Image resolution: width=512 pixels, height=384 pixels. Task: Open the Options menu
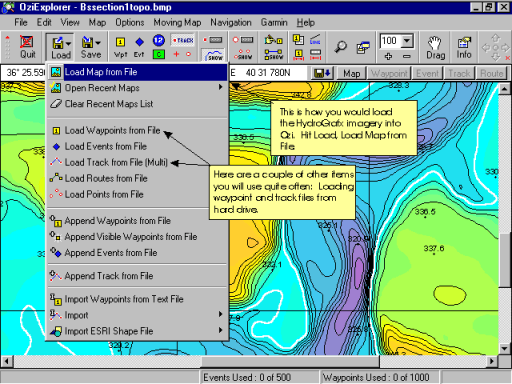click(130, 22)
